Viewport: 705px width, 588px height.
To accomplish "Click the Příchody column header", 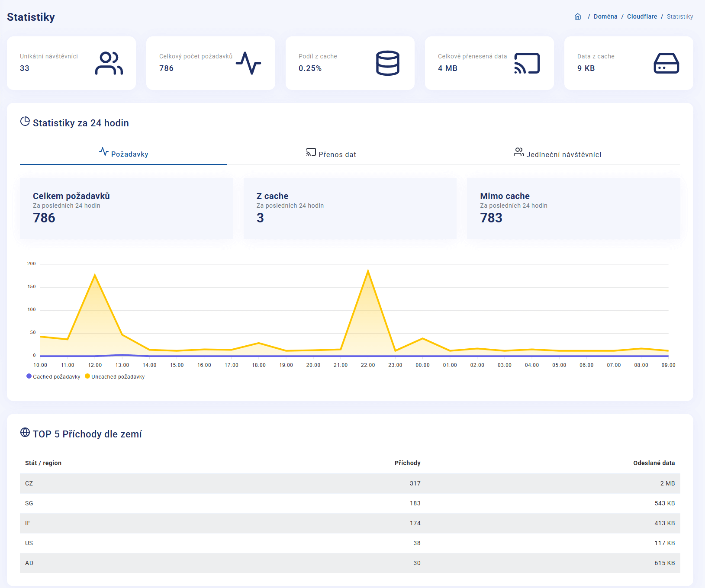I will pyautogui.click(x=407, y=463).
